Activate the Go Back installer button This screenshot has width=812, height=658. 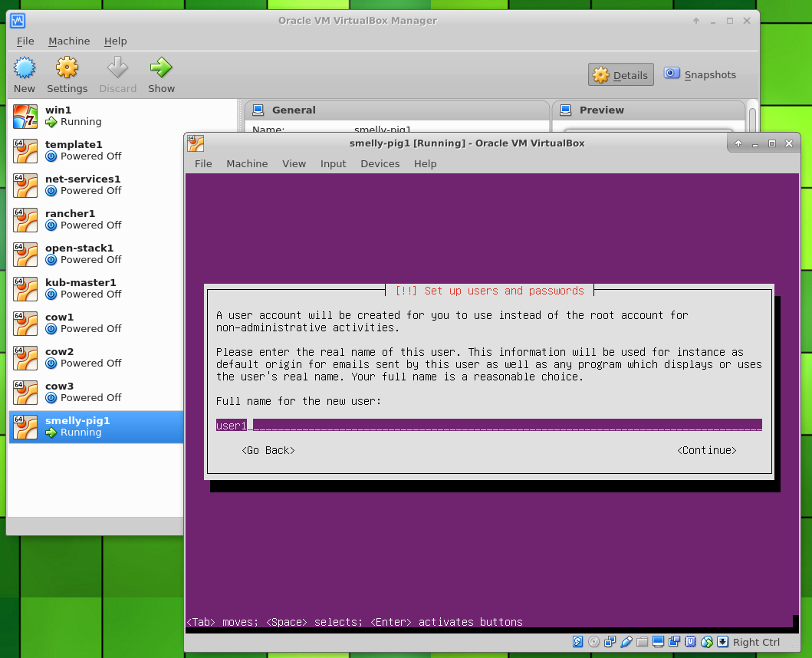pyautogui.click(x=268, y=450)
